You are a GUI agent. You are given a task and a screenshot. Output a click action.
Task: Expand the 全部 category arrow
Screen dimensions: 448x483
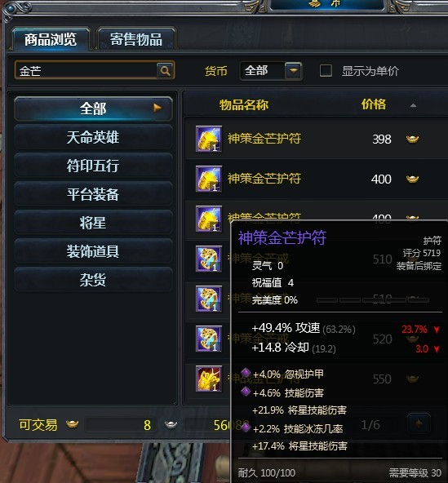pyautogui.click(x=157, y=108)
